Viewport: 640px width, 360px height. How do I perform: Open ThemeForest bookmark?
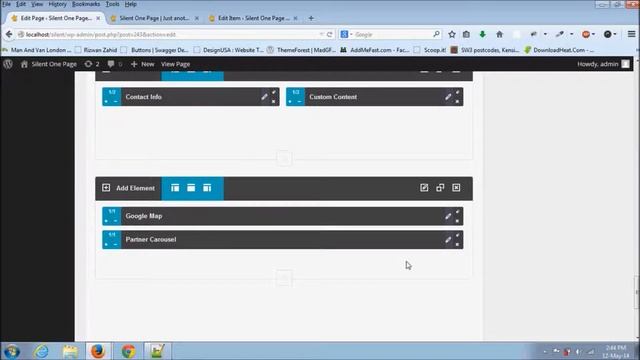coord(302,50)
